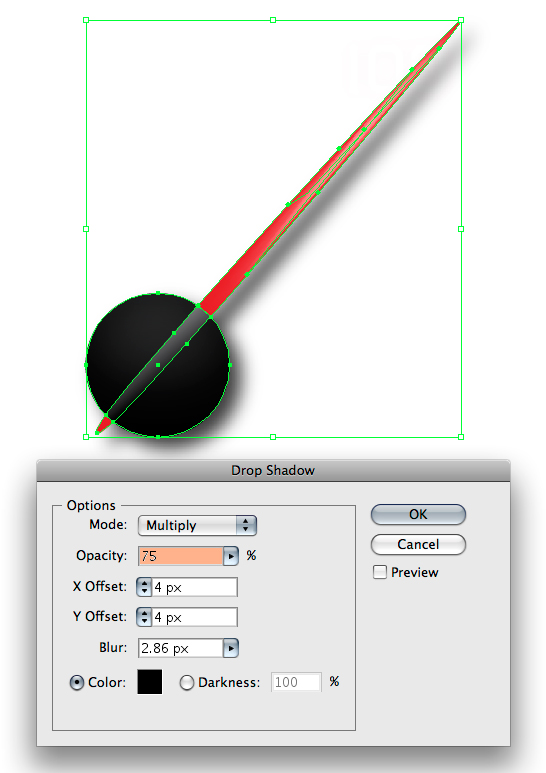Click the left-middle bounding box handle
Screen dimensions: 546x773
pyautogui.click(x=86, y=229)
